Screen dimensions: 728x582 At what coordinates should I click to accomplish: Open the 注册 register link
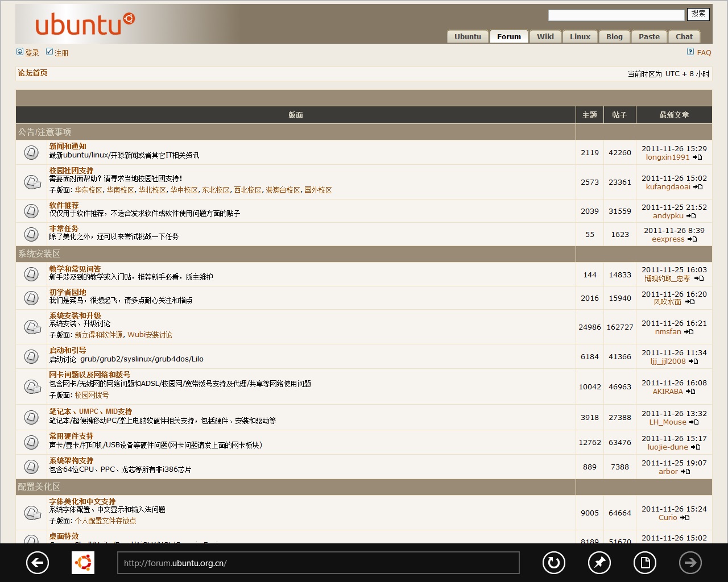61,53
